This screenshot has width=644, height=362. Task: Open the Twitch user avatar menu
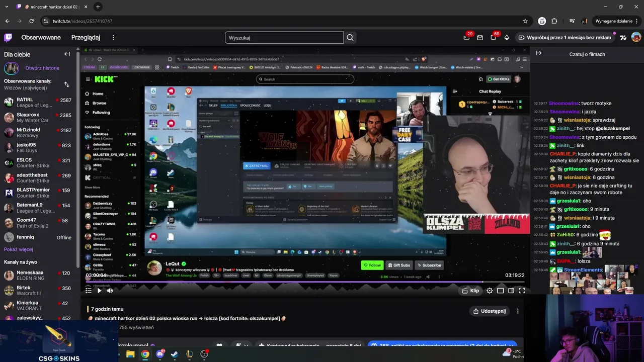636,37
